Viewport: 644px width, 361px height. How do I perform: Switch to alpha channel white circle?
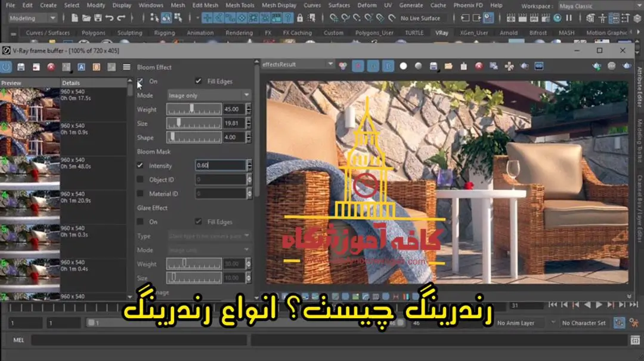403,66
